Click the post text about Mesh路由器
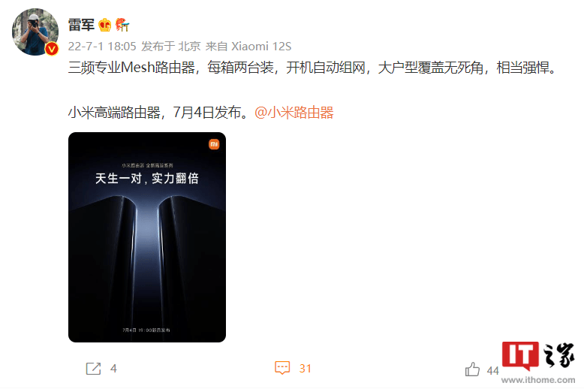584x392 pixels. point(313,68)
